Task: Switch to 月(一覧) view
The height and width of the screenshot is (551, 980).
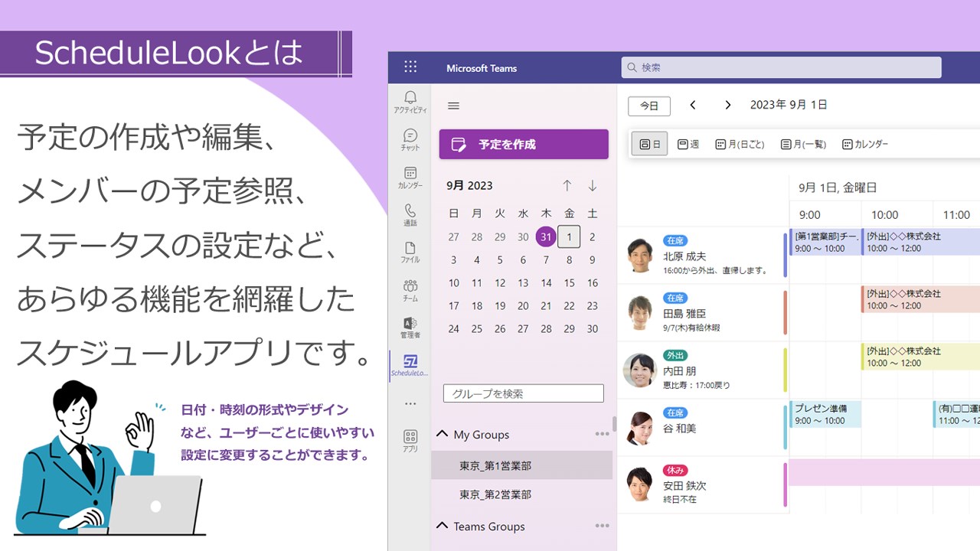Action: click(802, 144)
